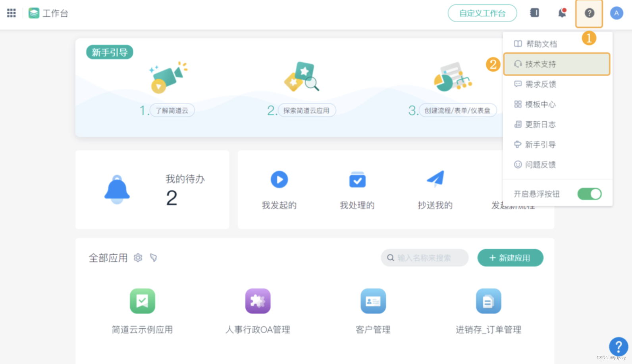Click the 抄送我的 label
632x364 pixels.
tap(435, 205)
